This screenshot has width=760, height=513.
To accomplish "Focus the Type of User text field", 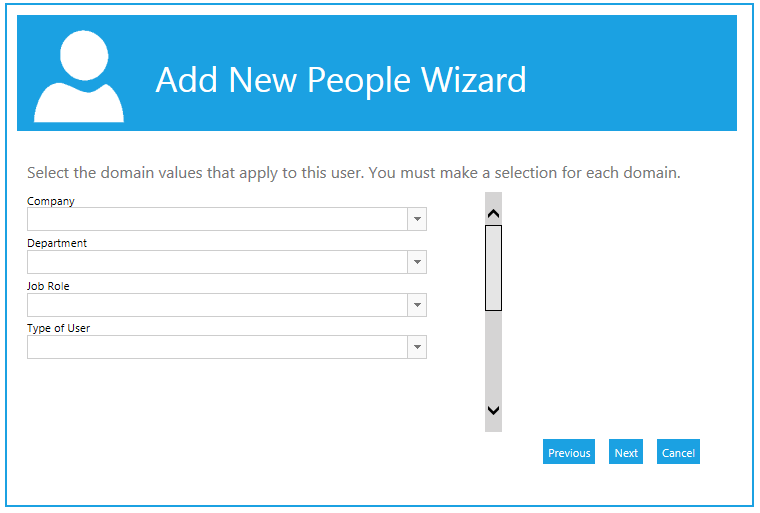I will tap(217, 347).
